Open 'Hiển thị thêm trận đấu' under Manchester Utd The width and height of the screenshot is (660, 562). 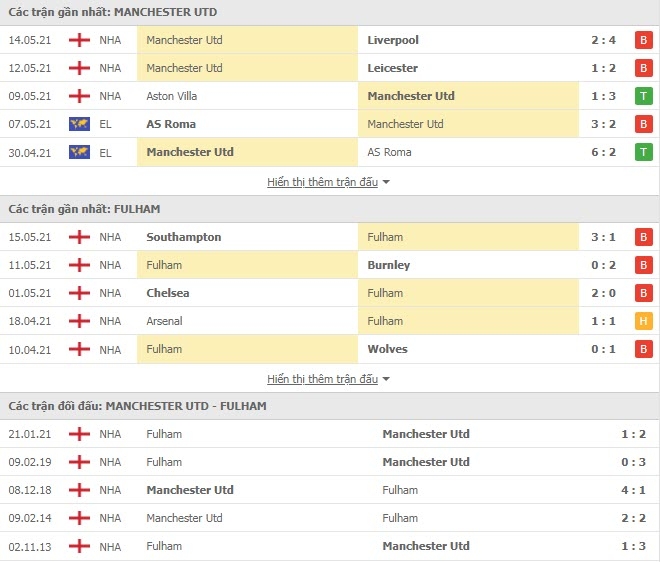click(322, 182)
